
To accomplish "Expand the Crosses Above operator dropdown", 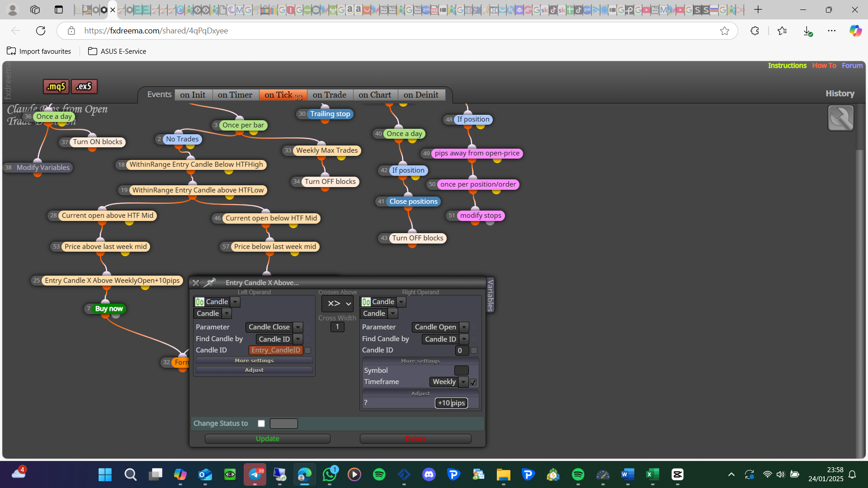I will 337,304.
